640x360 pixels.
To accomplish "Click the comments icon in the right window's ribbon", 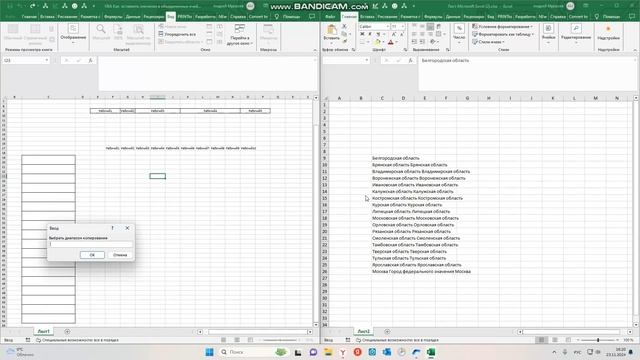I will [632, 17].
